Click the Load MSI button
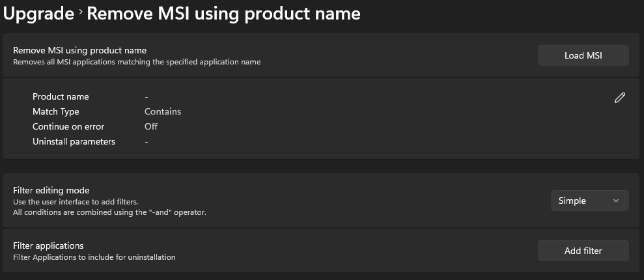Image resolution: width=644 pixels, height=280 pixels. (x=583, y=55)
